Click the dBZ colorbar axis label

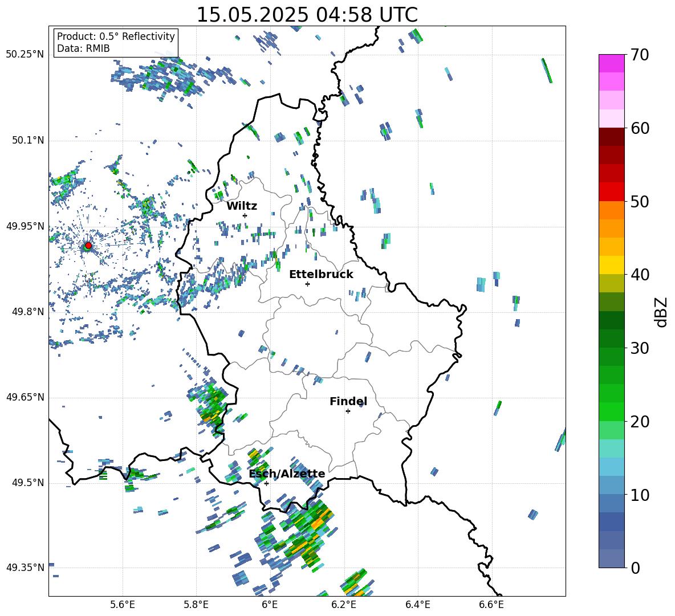pyautogui.click(x=662, y=312)
